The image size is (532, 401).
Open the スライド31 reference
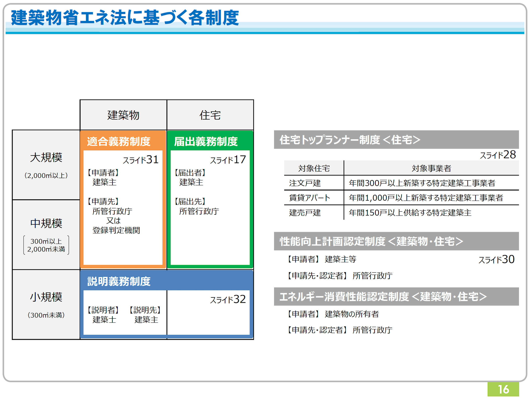[x=141, y=160]
